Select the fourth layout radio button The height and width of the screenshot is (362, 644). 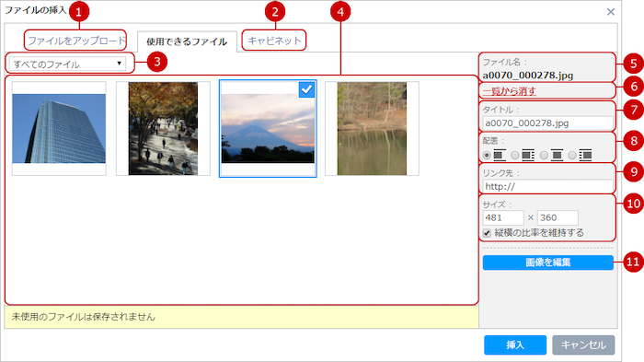tap(572, 155)
